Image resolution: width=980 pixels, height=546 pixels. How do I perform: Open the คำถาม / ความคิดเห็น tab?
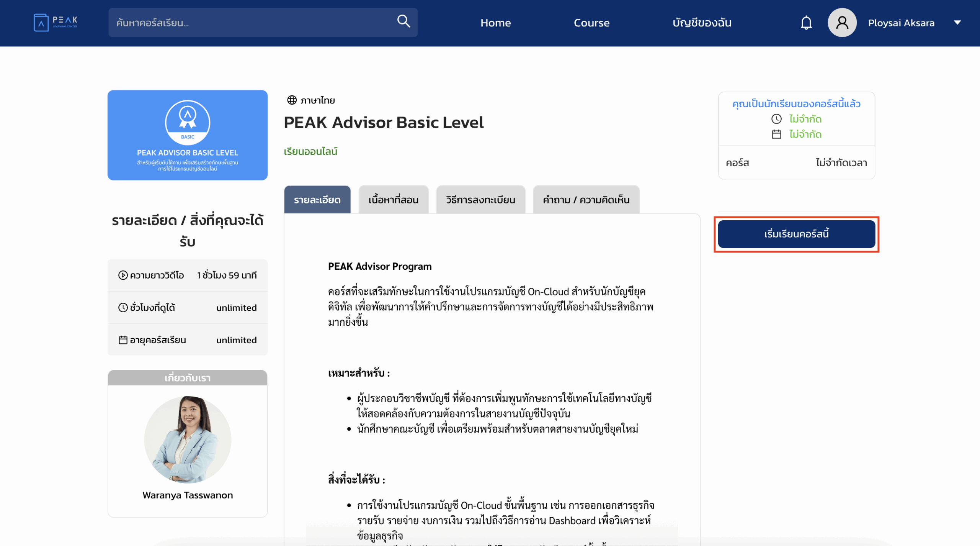point(586,199)
